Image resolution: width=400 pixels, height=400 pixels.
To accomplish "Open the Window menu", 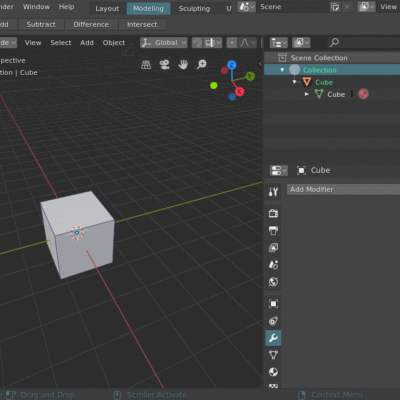I will [x=36, y=7].
